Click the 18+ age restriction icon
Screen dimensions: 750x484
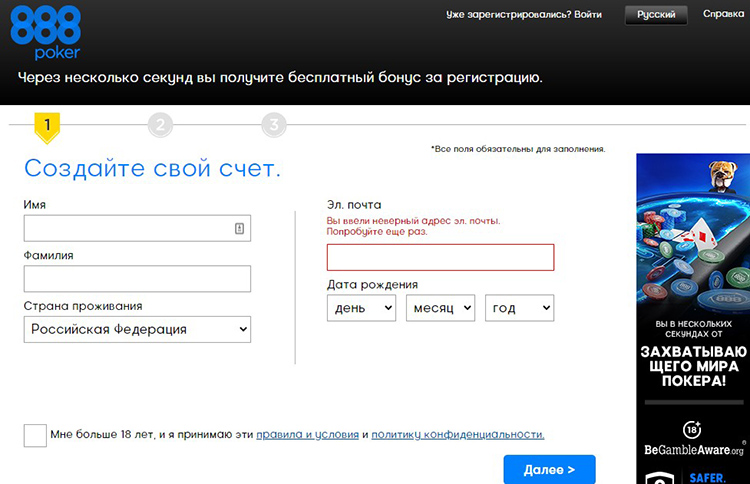click(692, 429)
